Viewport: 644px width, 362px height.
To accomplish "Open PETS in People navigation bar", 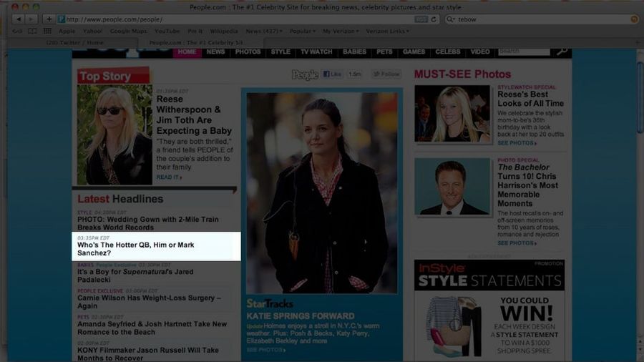I will (384, 52).
